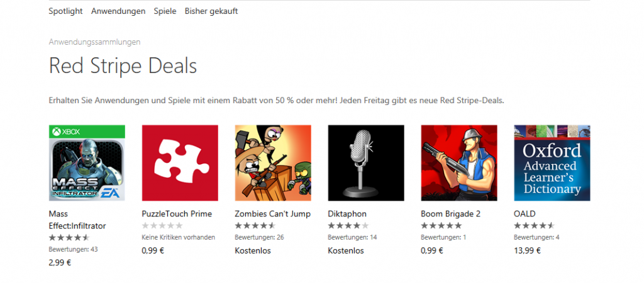This screenshot has height=283, width=644.
Task: Click the OALD title link
Action: tap(525, 214)
